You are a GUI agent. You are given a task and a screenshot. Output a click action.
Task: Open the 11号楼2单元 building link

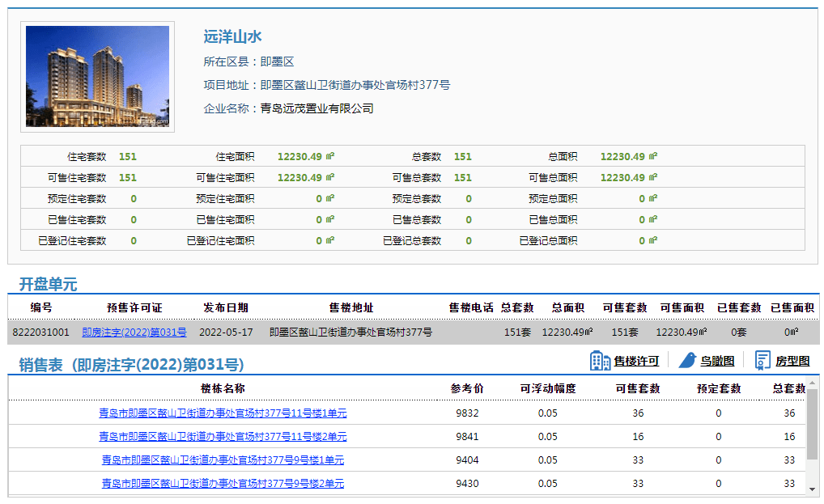tap(223, 436)
